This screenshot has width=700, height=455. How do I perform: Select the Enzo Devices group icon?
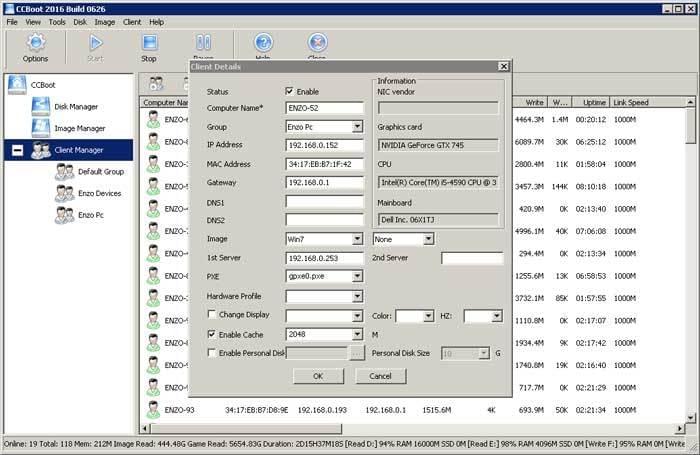pyautogui.click(x=64, y=193)
